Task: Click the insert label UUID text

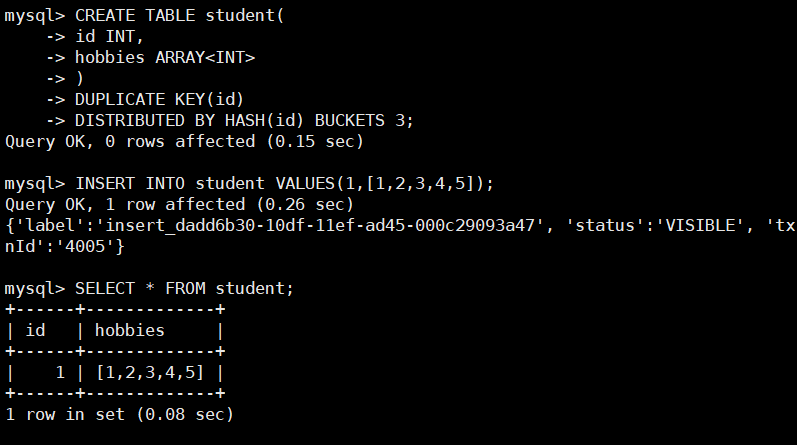Action: 320,225
